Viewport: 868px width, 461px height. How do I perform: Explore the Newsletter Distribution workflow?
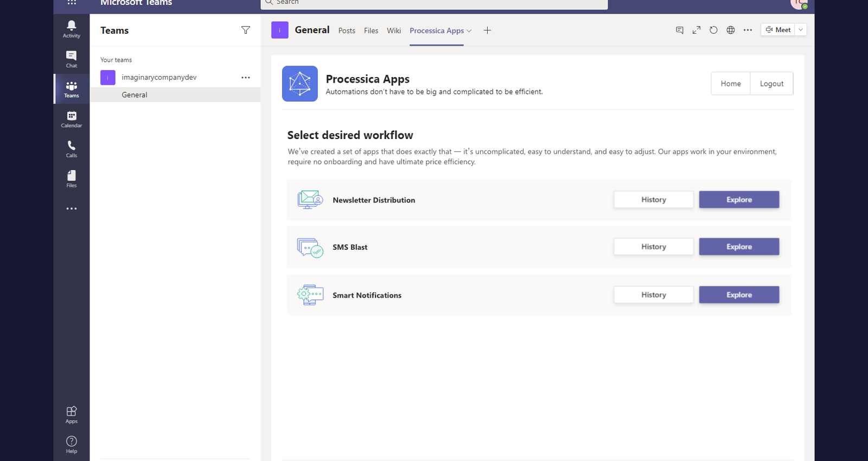739,200
